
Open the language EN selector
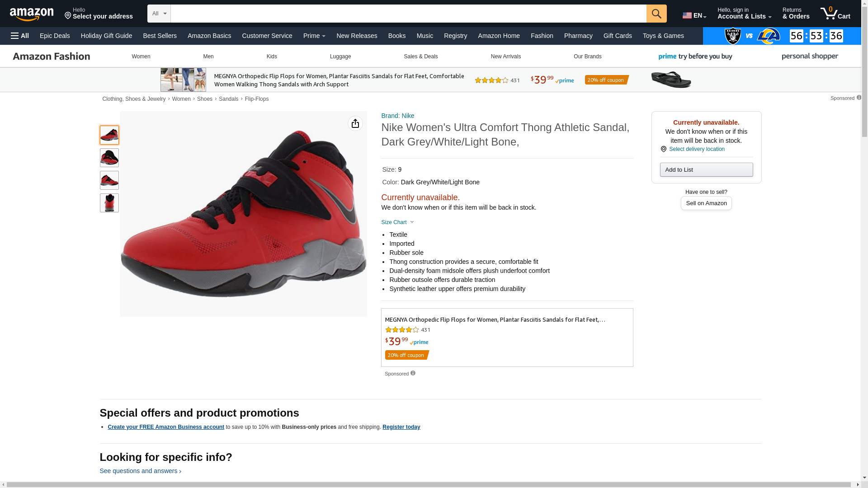pyautogui.click(x=694, y=15)
